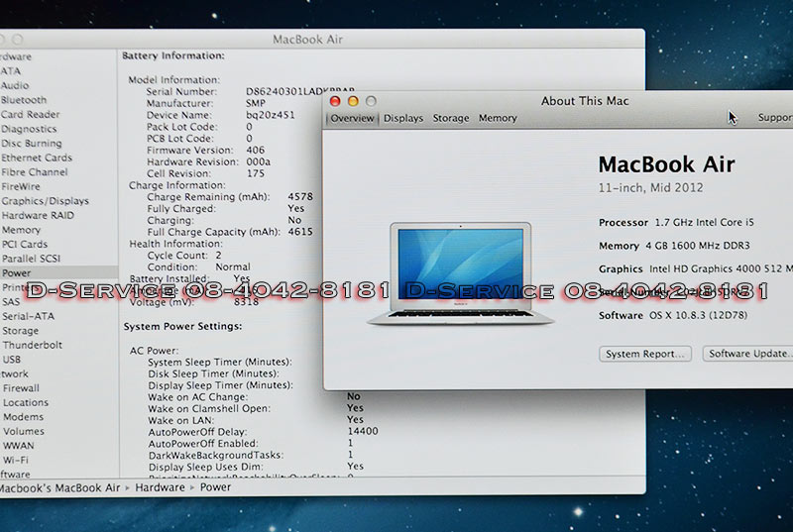
Task: Click the Voltage value 8318
Action: coord(246,301)
